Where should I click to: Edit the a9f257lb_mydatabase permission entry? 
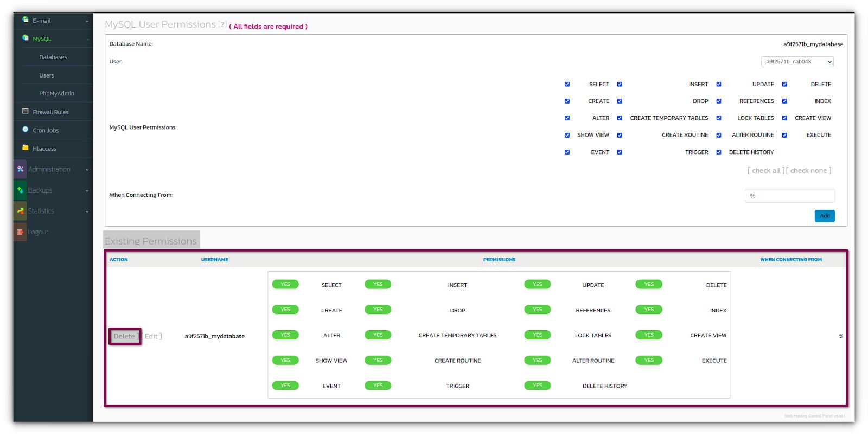151,336
